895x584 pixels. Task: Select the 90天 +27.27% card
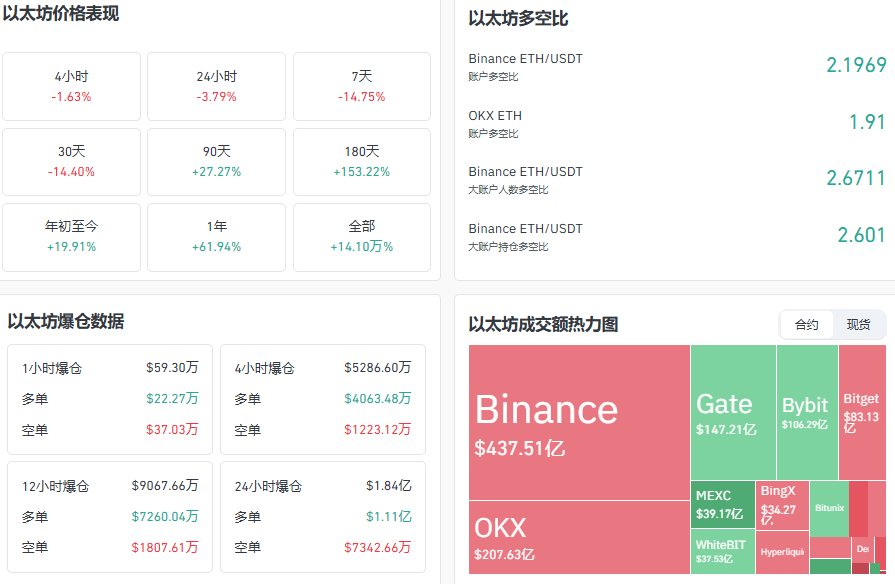[x=216, y=162]
